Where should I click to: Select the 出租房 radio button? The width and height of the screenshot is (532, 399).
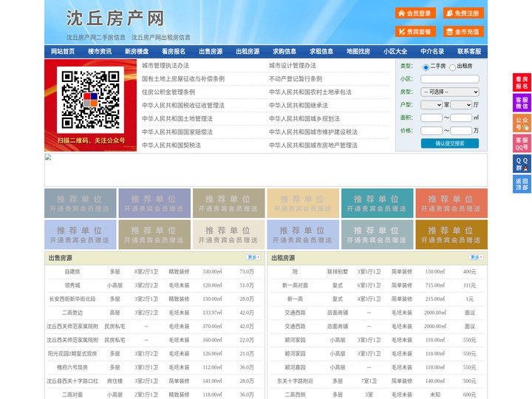[x=452, y=67]
